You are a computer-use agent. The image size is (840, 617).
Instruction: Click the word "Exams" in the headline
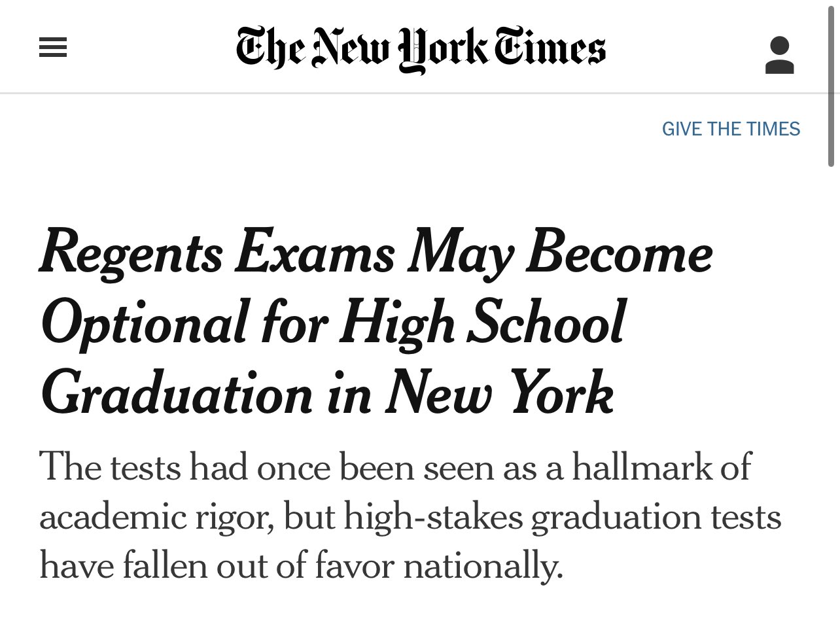pyautogui.click(x=315, y=253)
